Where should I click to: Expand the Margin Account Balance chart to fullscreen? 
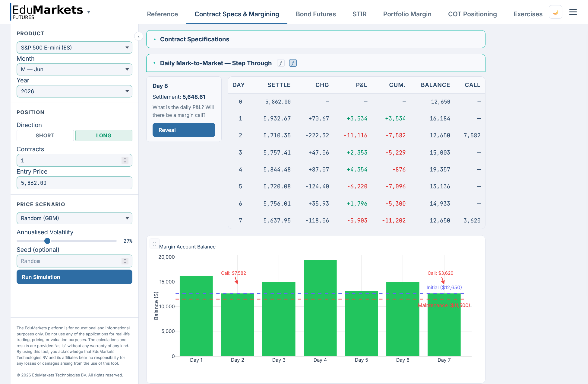(154, 243)
